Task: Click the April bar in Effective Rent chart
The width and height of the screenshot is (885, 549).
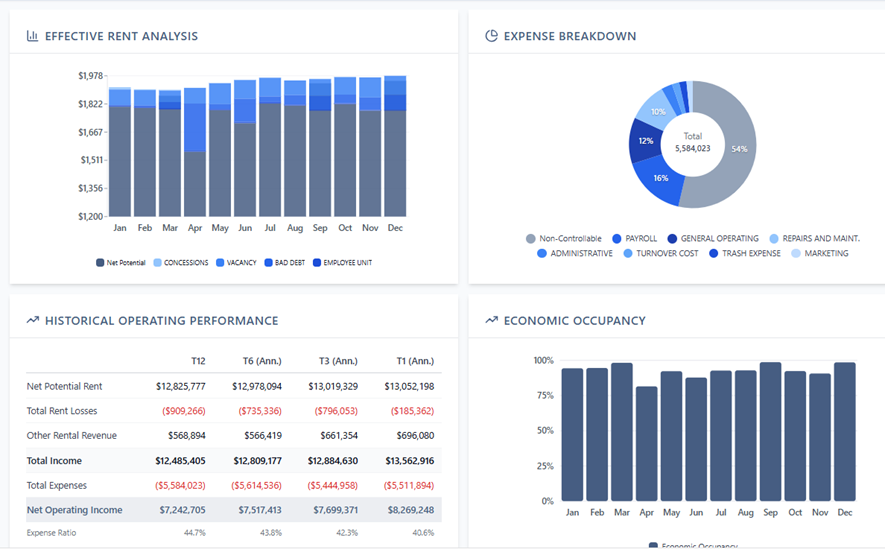Action: 195,152
